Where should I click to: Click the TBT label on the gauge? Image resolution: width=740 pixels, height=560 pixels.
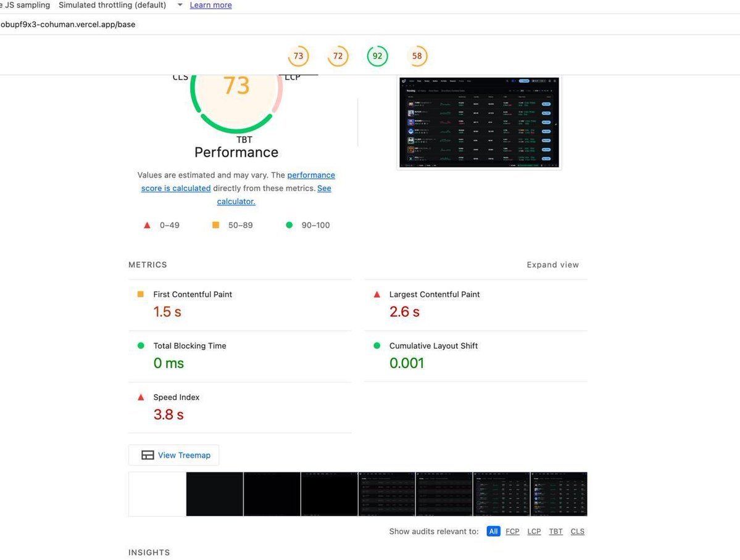tap(244, 139)
